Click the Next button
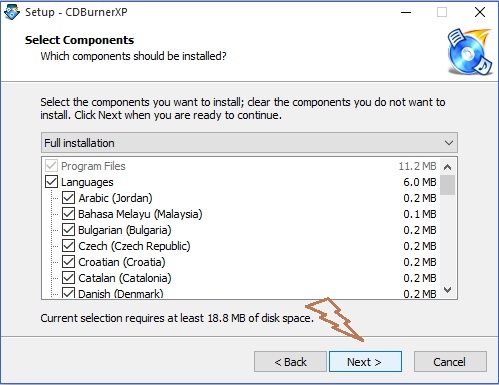 (365, 362)
